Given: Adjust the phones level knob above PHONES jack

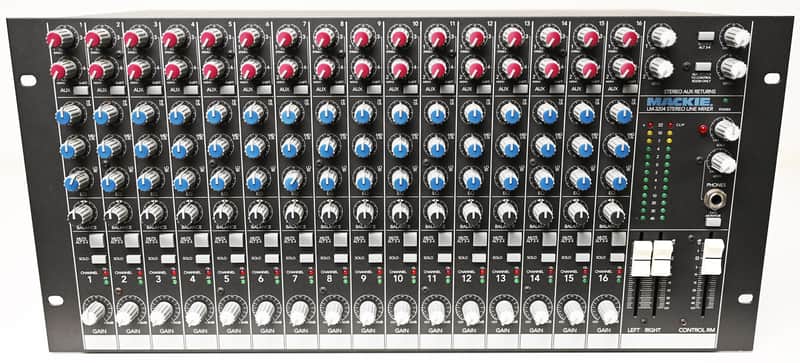Looking at the screenshot, I should [722, 162].
